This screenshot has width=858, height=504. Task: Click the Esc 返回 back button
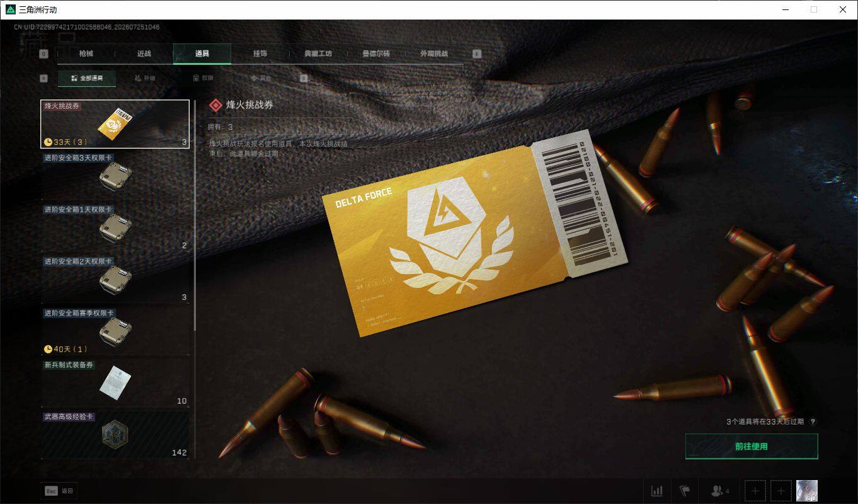pyautogui.click(x=59, y=491)
